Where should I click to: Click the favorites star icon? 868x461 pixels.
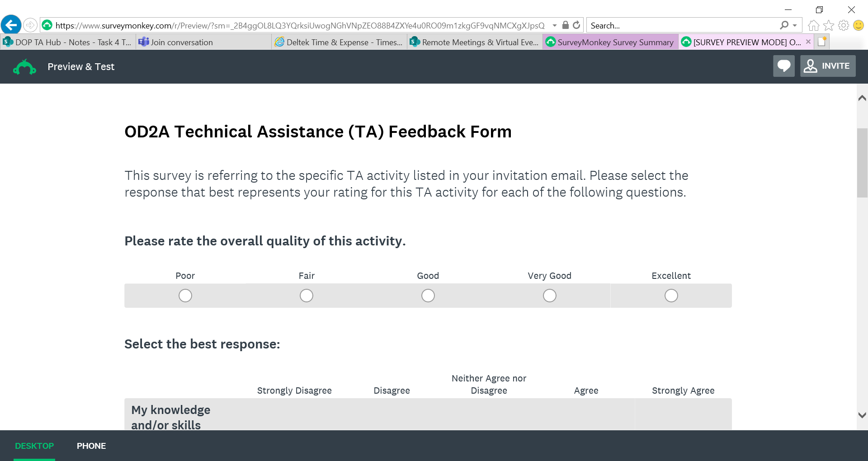coord(828,25)
